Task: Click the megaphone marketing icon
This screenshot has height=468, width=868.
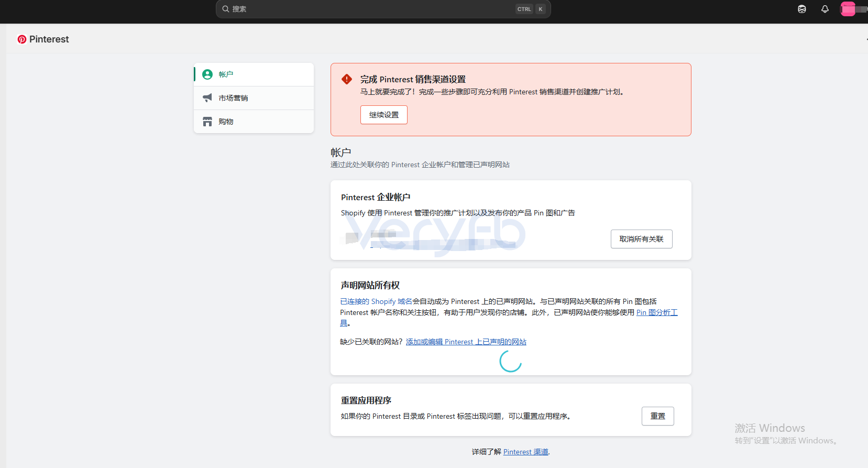Action: point(207,98)
